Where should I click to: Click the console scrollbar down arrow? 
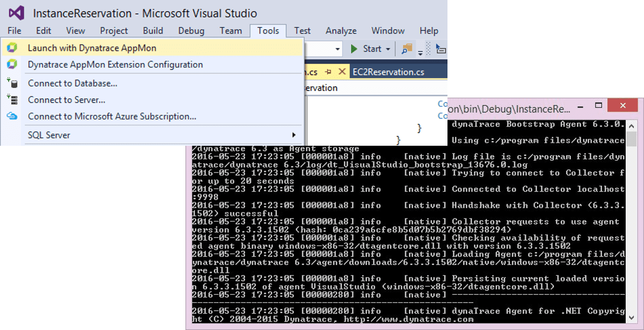[631, 317]
